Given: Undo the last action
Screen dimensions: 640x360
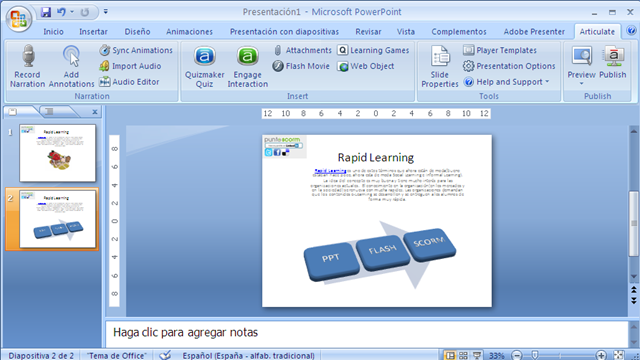Looking at the screenshot, I should point(61,12).
